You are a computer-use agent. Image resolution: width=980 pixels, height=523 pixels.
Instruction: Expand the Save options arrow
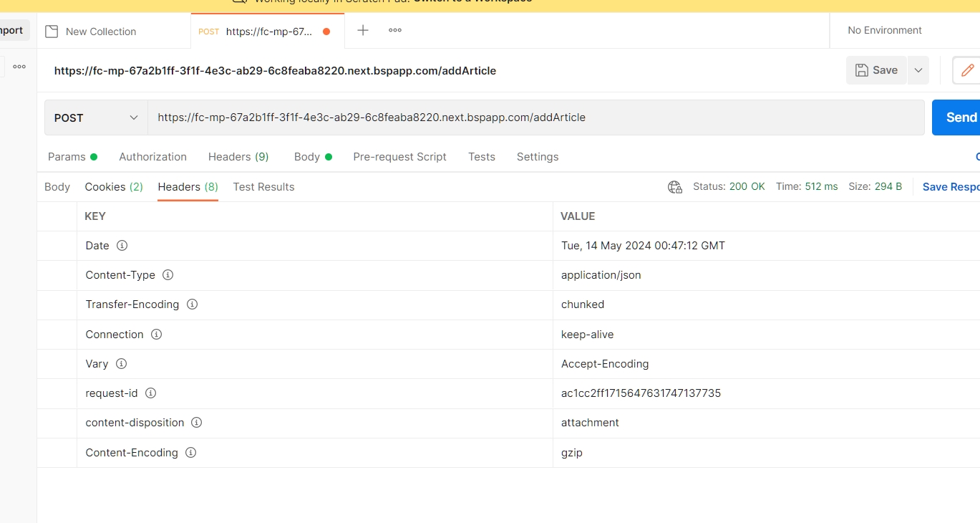[918, 70]
